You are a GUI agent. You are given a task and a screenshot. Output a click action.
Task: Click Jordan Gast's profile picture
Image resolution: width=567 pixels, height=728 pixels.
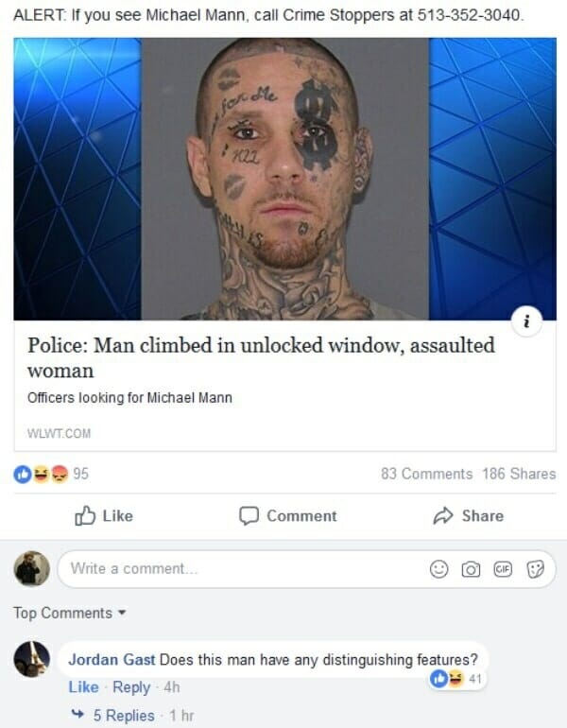[x=31, y=659]
